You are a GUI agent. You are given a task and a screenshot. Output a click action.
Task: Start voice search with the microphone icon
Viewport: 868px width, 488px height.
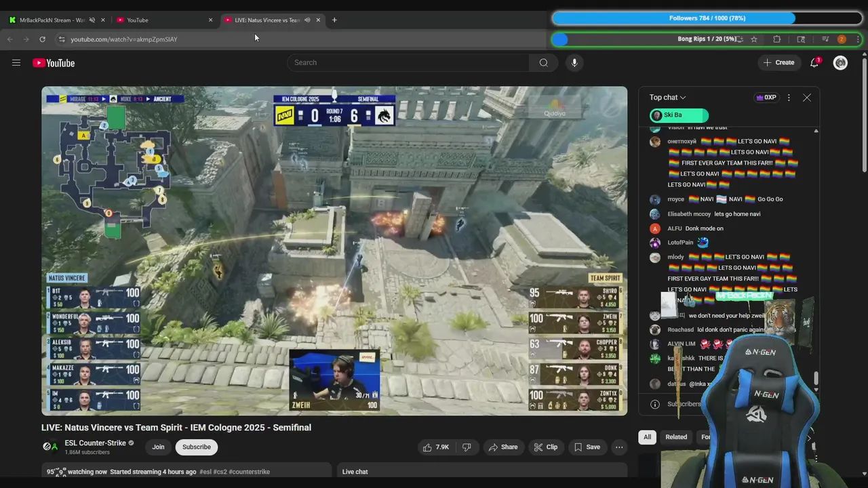(x=574, y=62)
